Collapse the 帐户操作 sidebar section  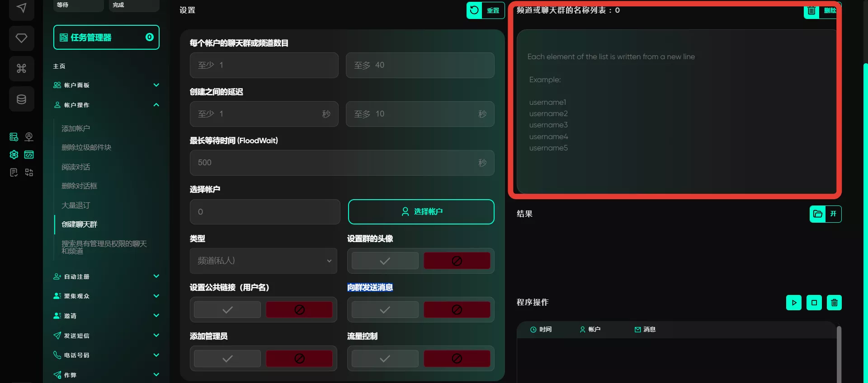point(107,105)
